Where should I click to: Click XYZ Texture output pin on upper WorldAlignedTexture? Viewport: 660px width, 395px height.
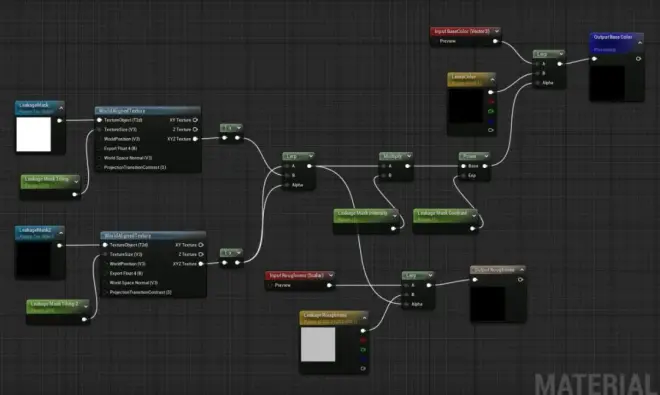(x=195, y=139)
